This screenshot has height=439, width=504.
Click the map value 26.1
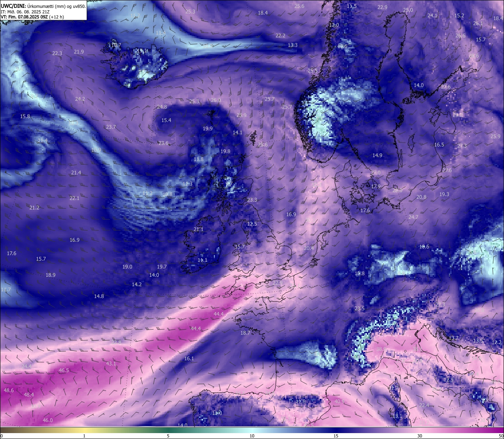tap(478, 23)
